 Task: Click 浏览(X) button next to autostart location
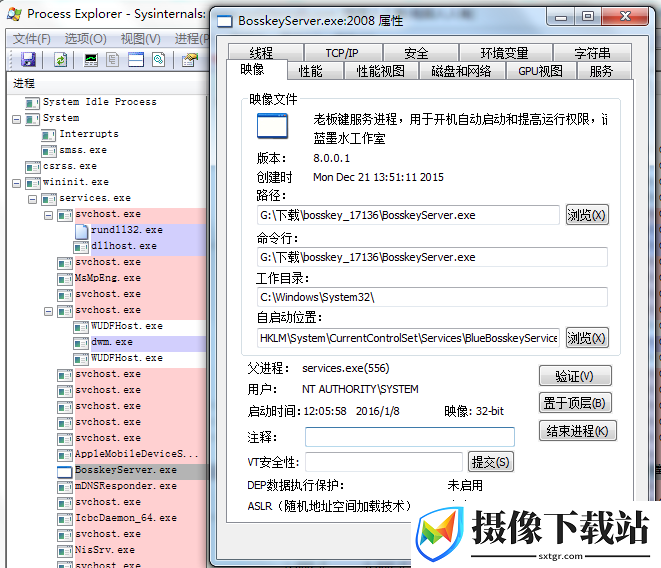click(x=587, y=338)
